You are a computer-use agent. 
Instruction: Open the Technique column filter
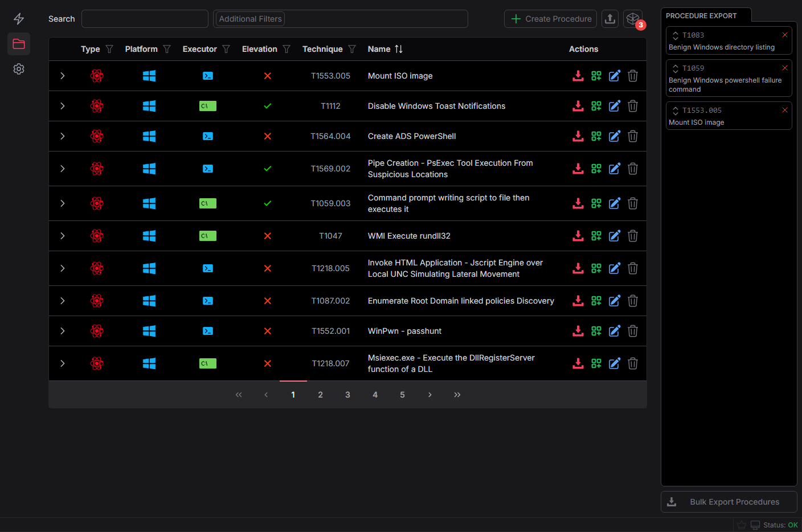[x=352, y=49]
